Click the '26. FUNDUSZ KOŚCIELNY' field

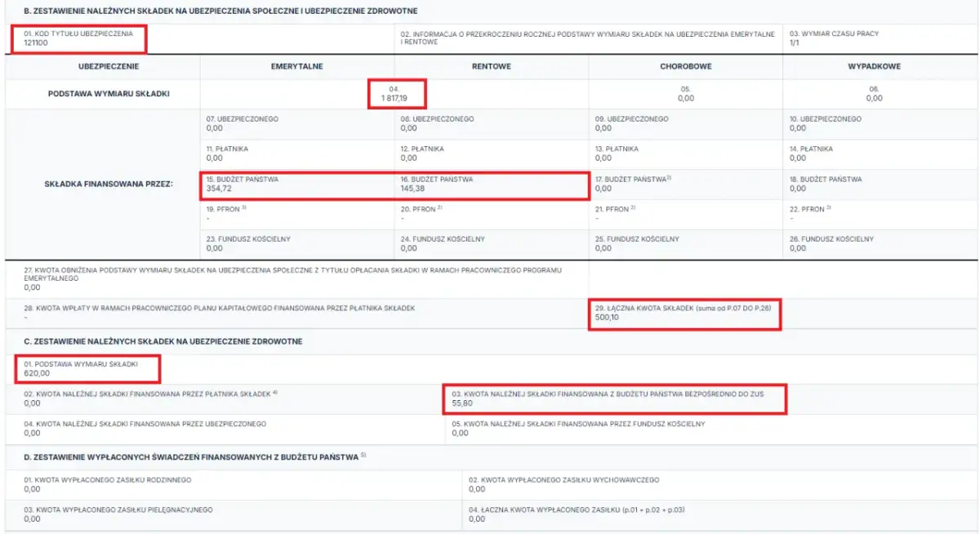pyautogui.click(x=880, y=243)
